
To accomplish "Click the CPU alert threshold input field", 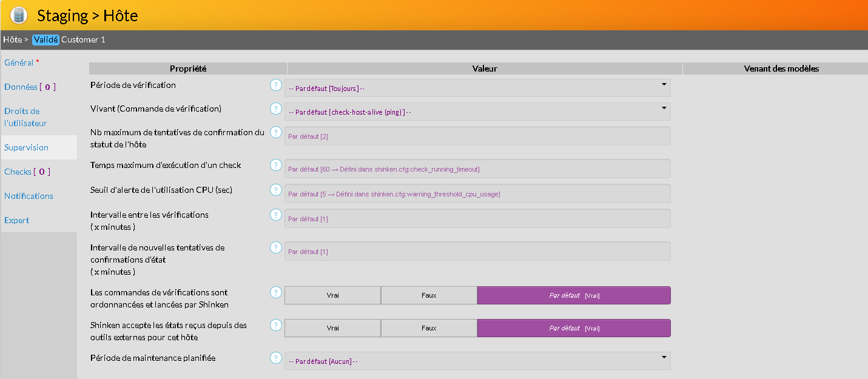I will [x=477, y=194].
